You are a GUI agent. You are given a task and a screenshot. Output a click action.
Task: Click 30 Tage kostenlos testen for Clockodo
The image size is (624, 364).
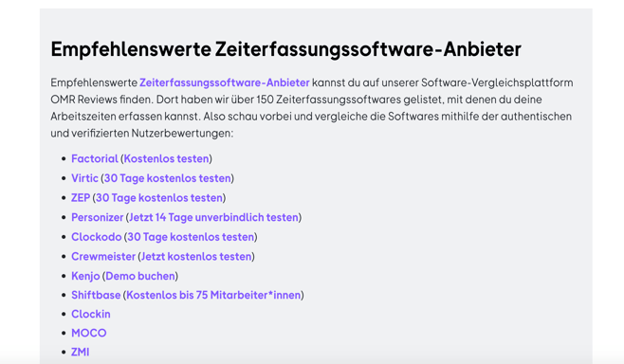click(x=191, y=237)
